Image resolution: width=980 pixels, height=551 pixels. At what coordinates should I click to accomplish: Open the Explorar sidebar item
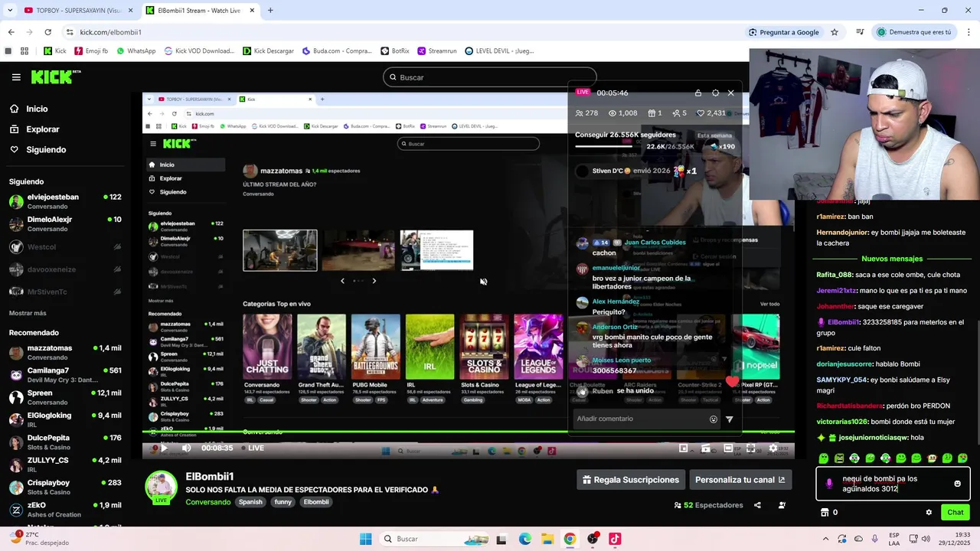click(x=42, y=129)
